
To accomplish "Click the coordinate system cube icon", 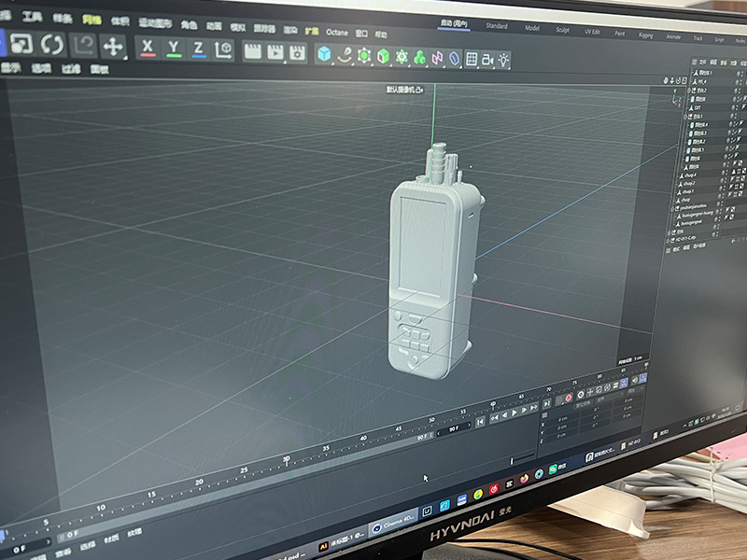I will (224, 50).
